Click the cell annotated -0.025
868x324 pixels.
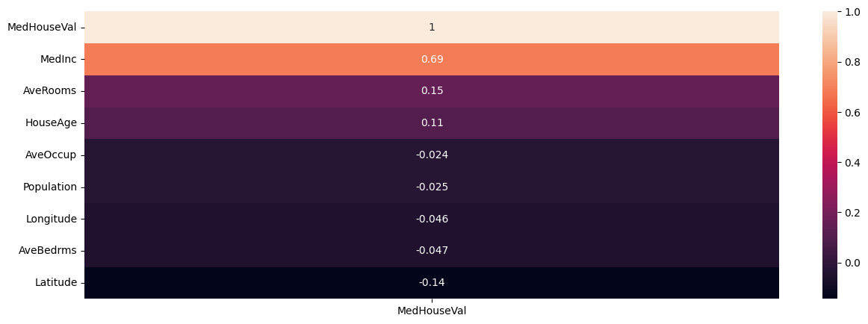[x=432, y=187]
